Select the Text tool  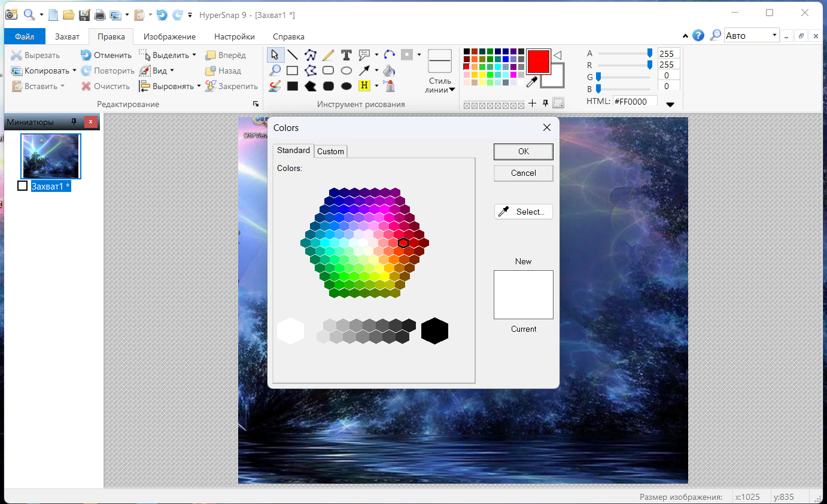point(346,55)
